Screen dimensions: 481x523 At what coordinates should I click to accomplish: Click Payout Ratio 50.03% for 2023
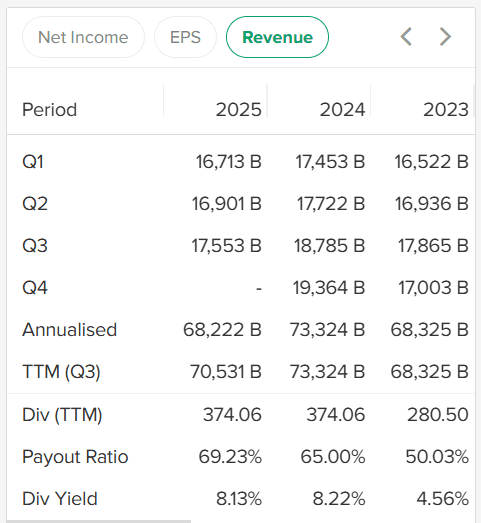(437, 457)
